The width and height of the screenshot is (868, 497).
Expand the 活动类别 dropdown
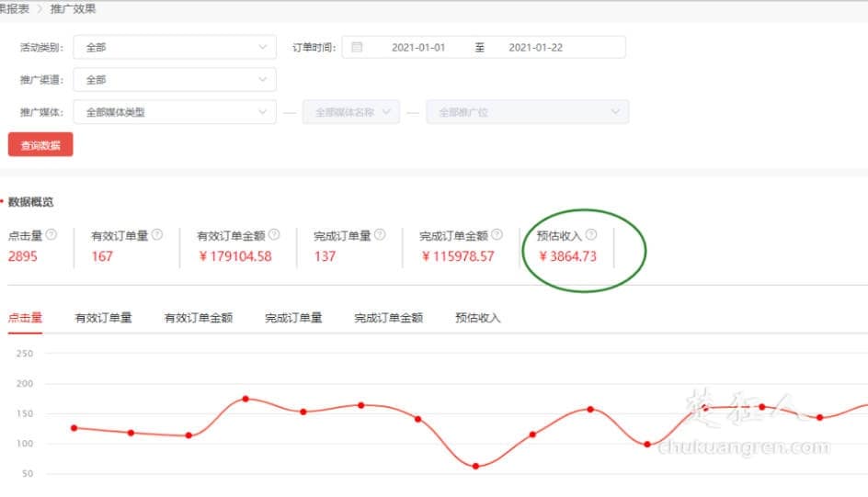click(x=175, y=47)
